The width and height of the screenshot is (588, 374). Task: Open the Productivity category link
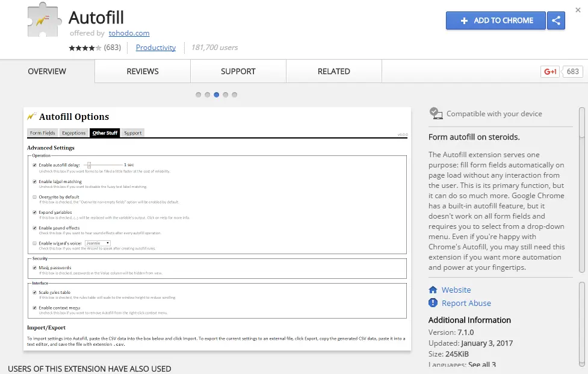tap(156, 48)
